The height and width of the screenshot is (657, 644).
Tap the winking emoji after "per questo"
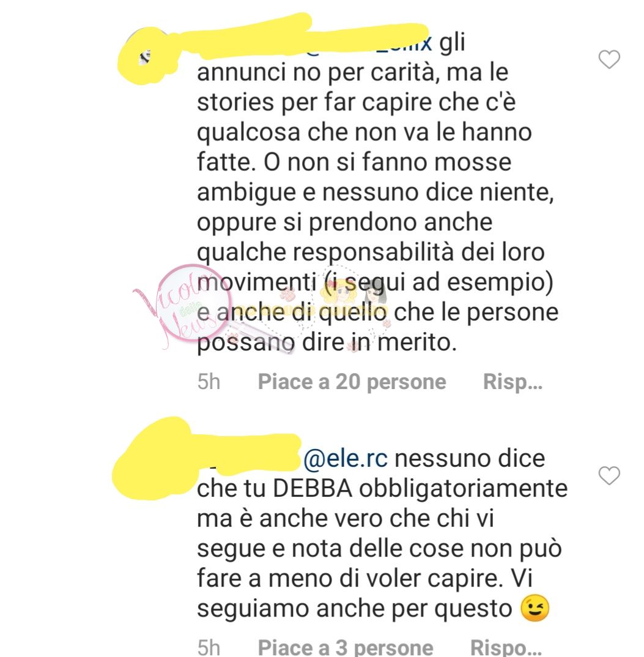[x=535, y=608]
